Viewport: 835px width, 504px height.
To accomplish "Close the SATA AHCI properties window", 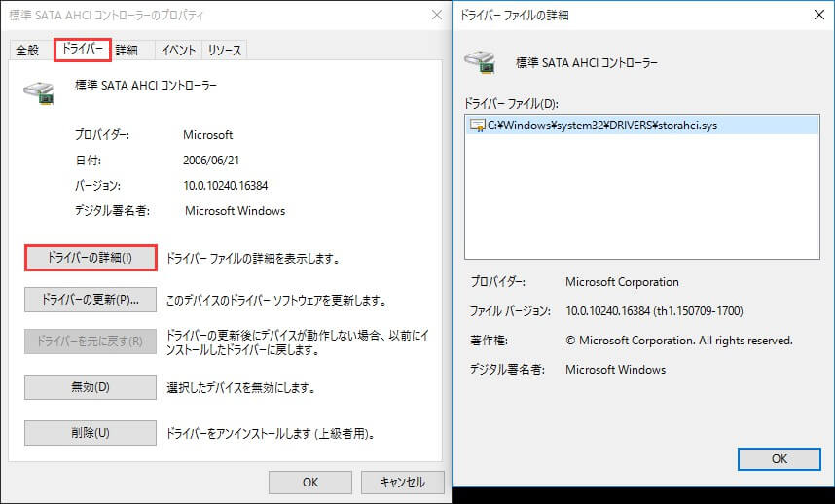I will (437, 15).
